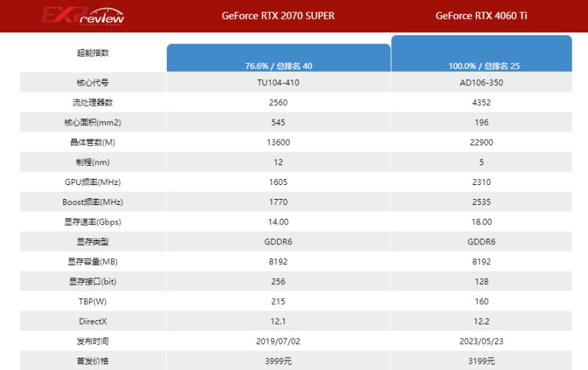Viewport: 588px width, 370px height.
Task: Click the 14.00 memory speed value
Action: [x=278, y=221]
